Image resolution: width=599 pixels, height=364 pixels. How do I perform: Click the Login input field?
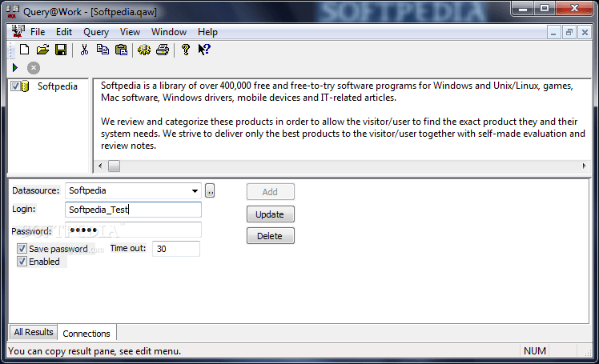pos(133,210)
